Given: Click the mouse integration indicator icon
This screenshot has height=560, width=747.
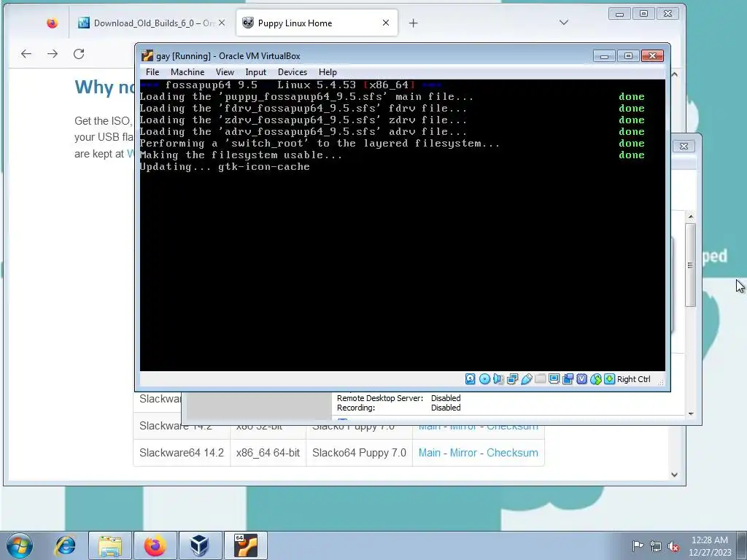Looking at the screenshot, I should [x=595, y=379].
